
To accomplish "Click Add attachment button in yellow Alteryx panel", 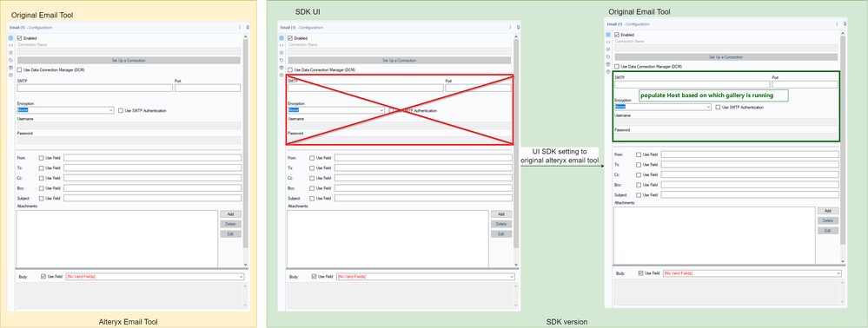I will tap(231, 214).
